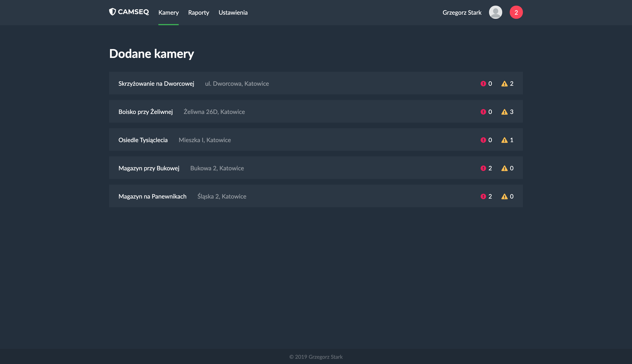Select the Boisko przy Żeliwnej camera
The width and height of the screenshot is (632, 364).
pos(145,112)
